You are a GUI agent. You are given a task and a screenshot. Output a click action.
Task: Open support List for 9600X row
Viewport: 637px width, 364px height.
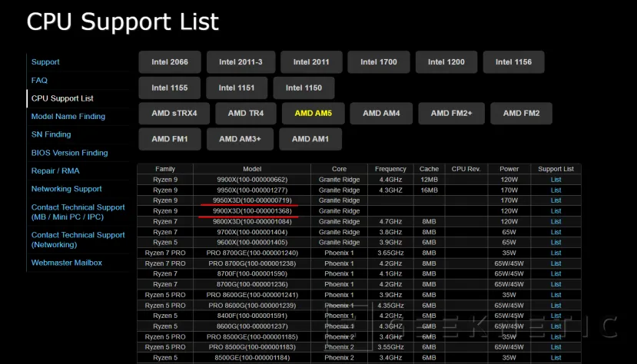[556, 242]
